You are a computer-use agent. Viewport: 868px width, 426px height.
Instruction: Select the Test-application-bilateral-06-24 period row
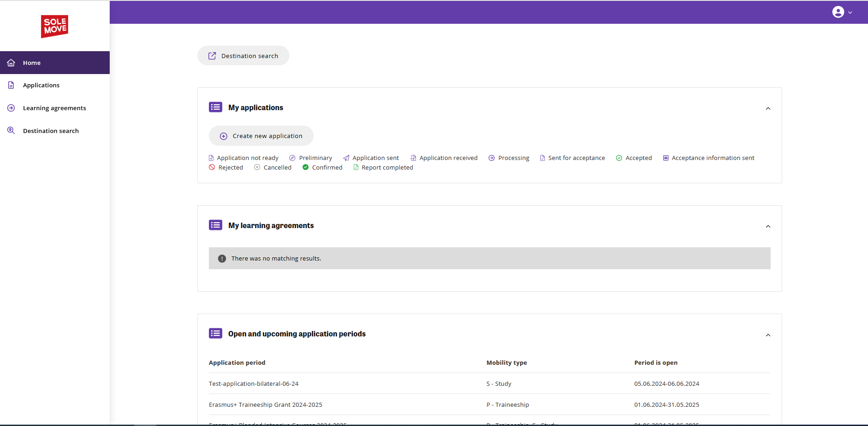click(x=254, y=383)
